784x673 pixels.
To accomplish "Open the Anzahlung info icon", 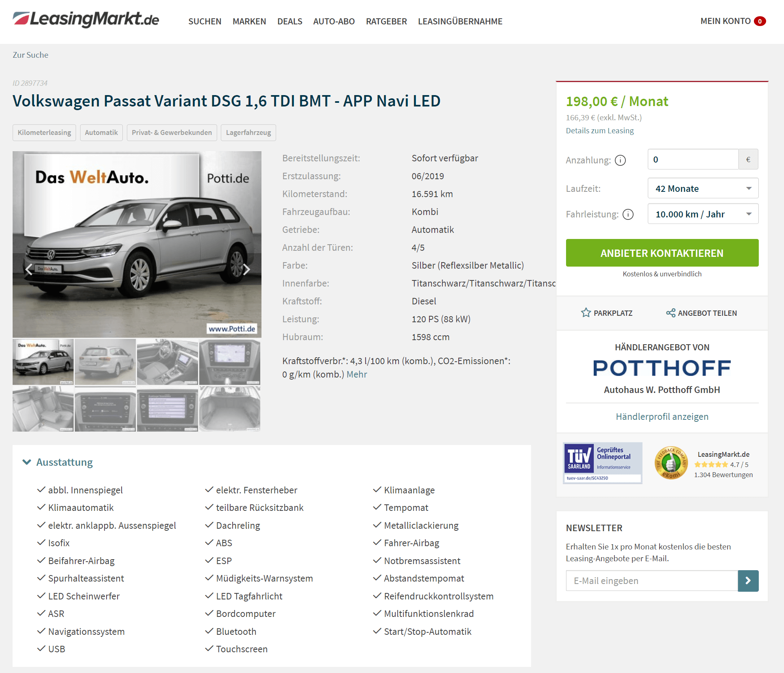I will coord(620,161).
